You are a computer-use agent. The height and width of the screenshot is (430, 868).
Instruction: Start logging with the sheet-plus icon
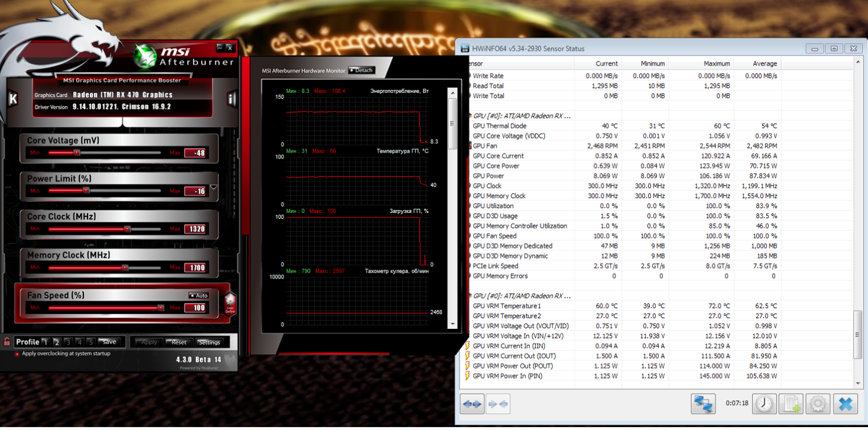[791, 404]
